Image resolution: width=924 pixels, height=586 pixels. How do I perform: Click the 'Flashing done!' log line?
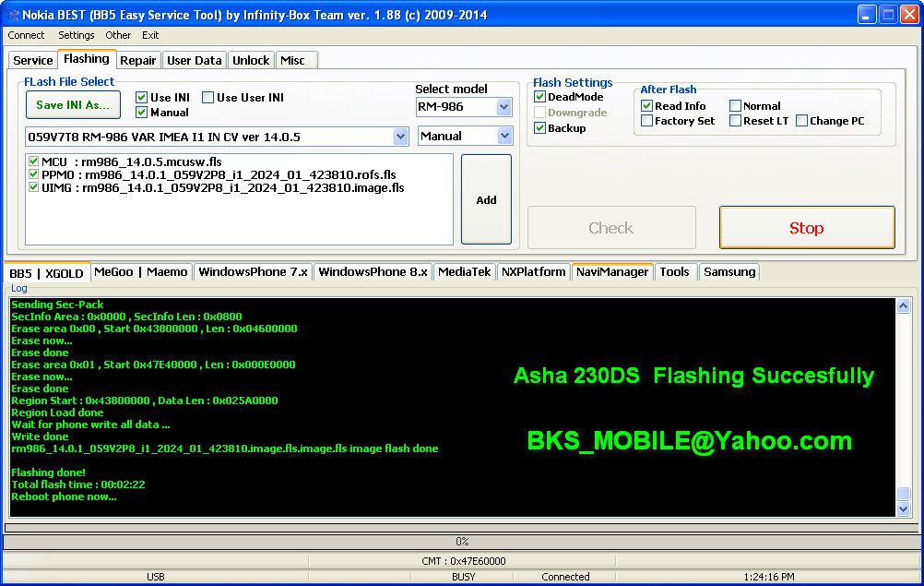(48, 472)
